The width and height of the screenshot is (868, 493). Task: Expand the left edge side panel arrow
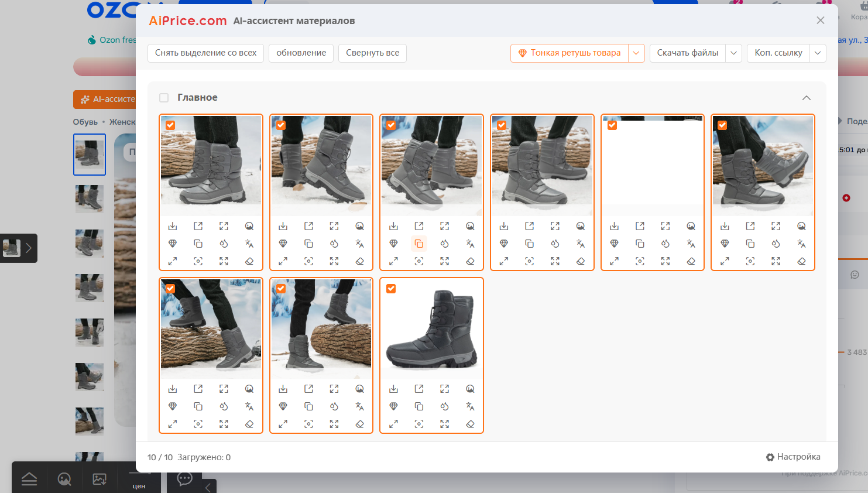(28, 248)
